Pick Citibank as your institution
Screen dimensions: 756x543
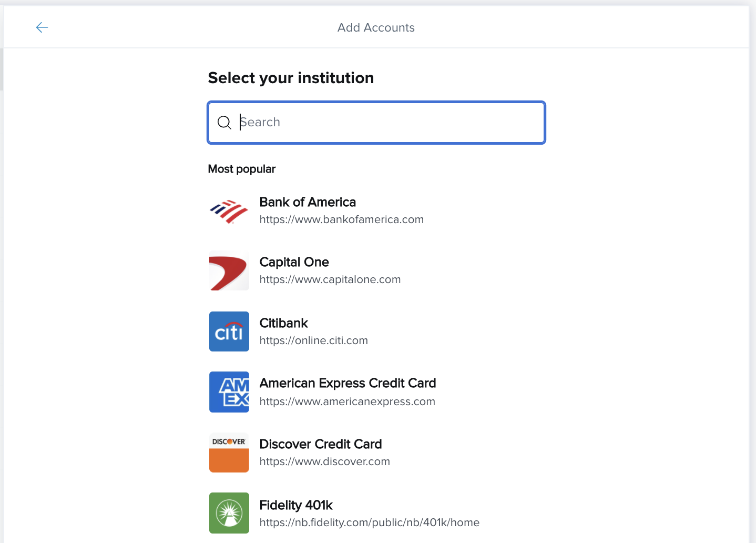(283, 323)
